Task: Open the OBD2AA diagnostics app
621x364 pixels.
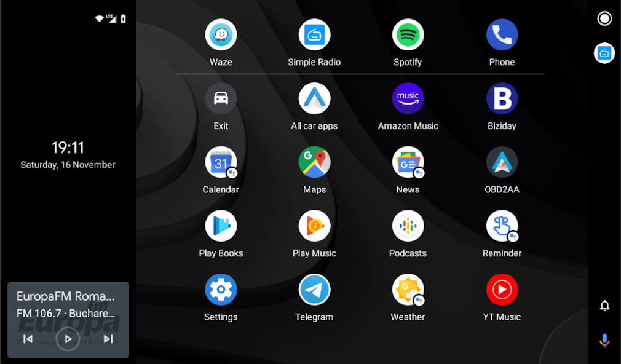Action: click(x=502, y=162)
